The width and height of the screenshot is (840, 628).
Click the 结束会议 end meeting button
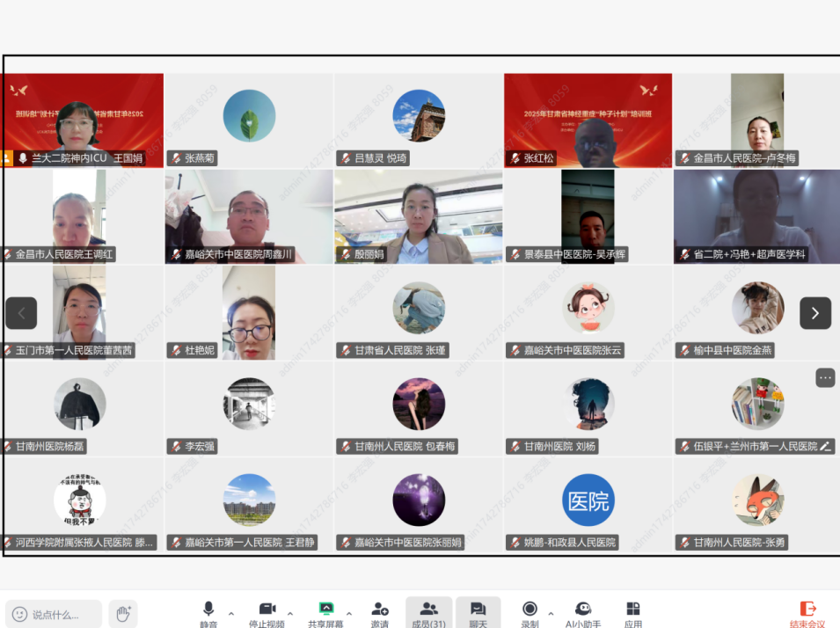point(807,611)
